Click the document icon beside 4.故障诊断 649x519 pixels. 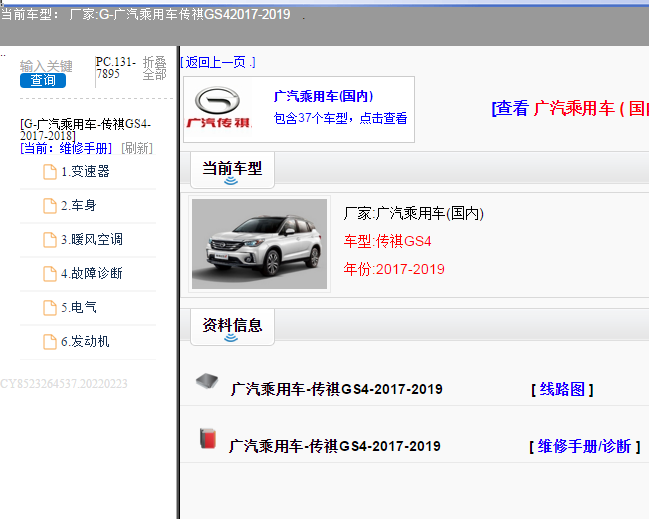click(50, 274)
